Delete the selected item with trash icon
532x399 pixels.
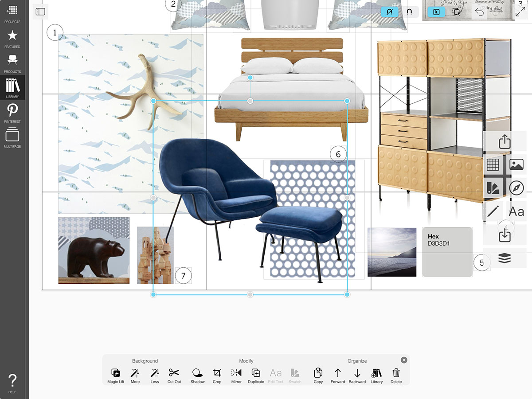(x=396, y=376)
